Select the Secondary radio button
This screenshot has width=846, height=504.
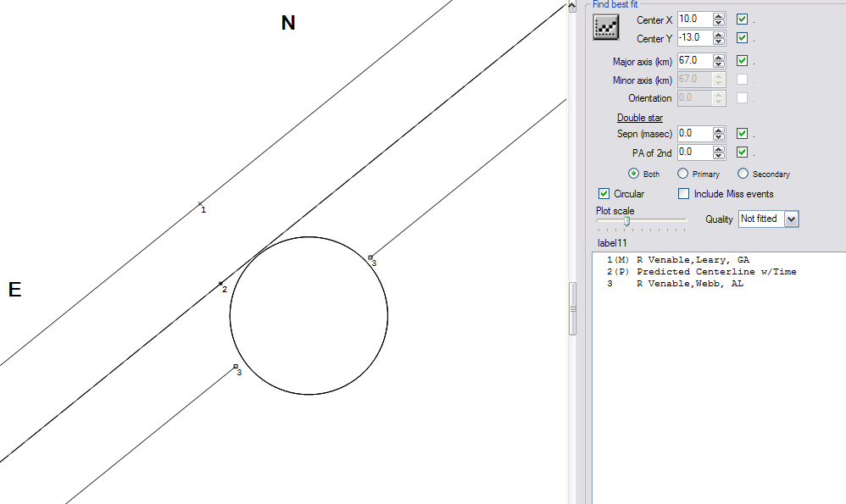pyautogui.click(x=743, y=174)
